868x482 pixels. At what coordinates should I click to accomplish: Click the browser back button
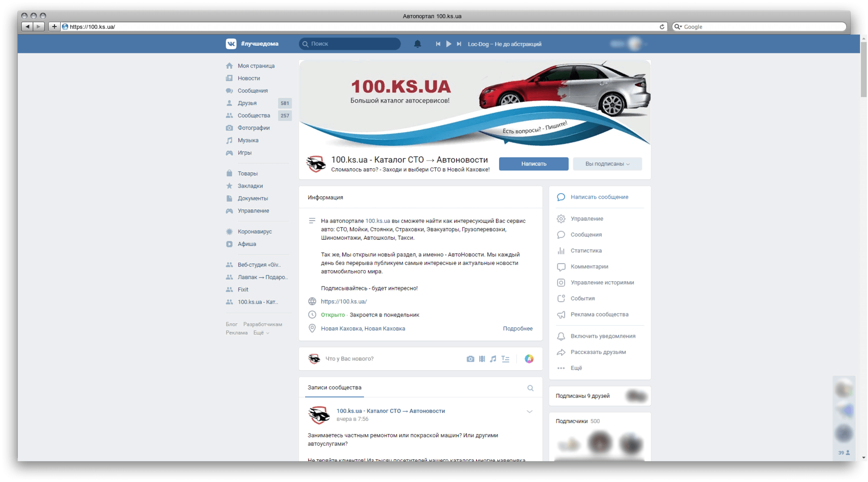[x=27, y=27]
